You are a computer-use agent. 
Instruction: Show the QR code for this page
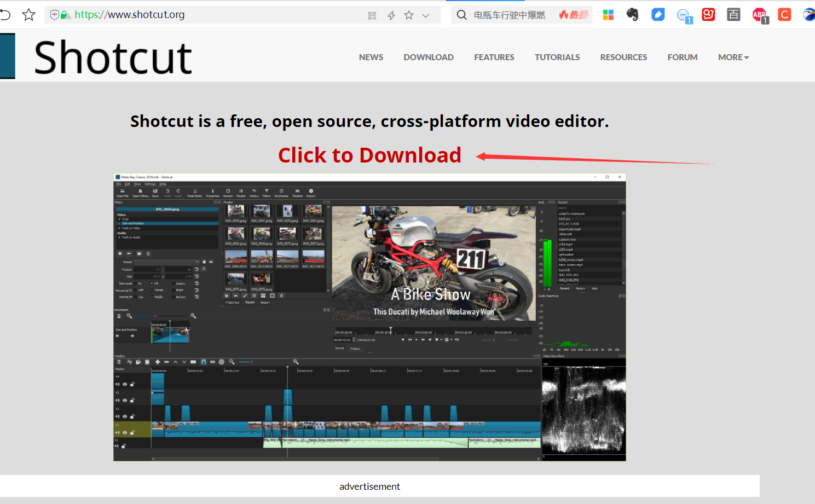(372, 15)
